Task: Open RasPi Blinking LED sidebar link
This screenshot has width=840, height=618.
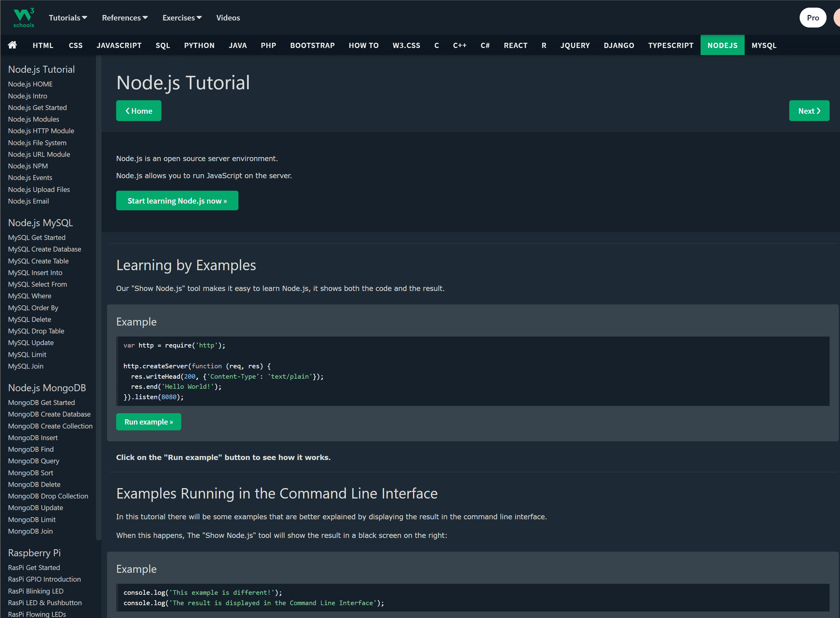Action: point(35,591)
